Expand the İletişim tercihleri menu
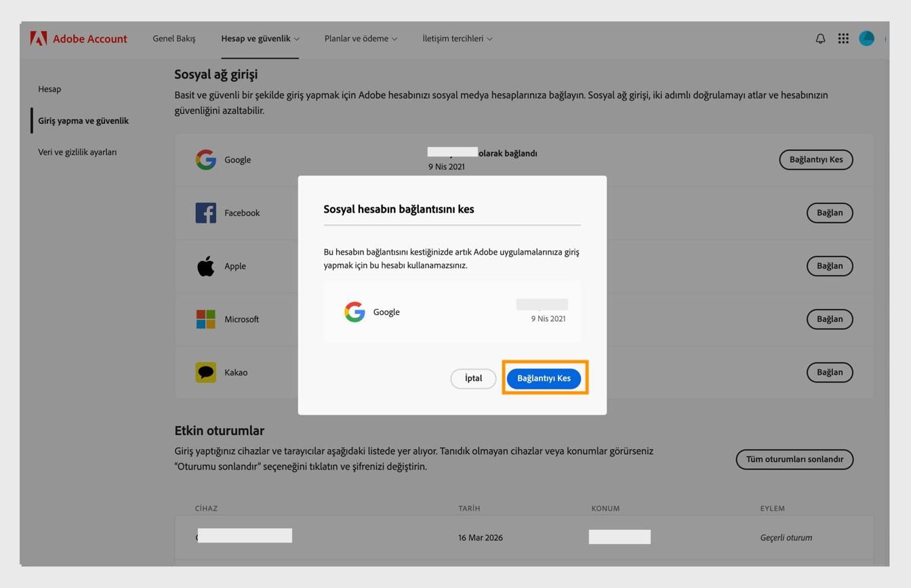The width and height of the screenshot is (911, 588). click(458, 39)
